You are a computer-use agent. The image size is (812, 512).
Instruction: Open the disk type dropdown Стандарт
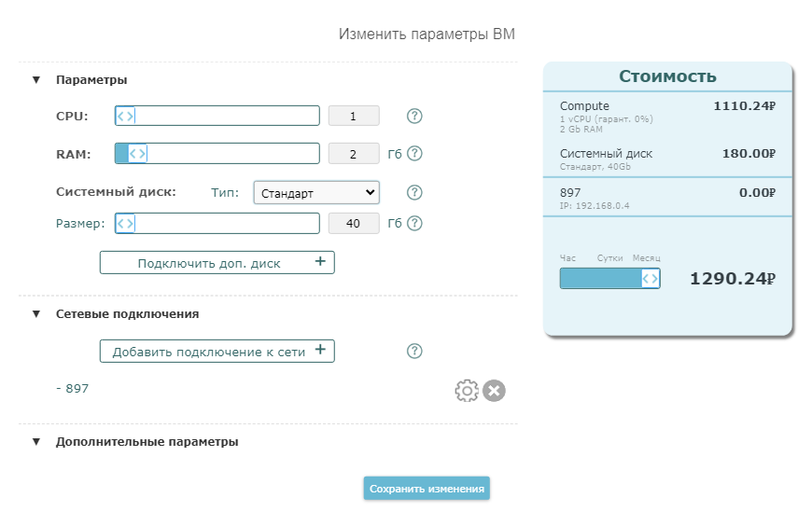316,192
